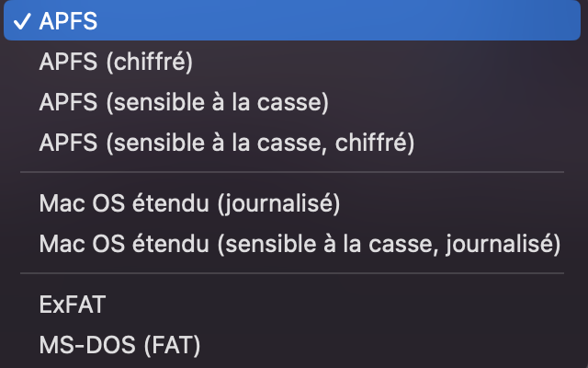
Task: Select the APFS format option
Action: tap(69, 22)
